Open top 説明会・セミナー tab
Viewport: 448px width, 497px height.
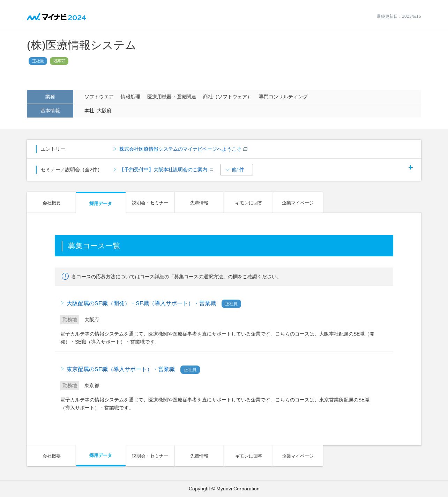tap(150, 203)
